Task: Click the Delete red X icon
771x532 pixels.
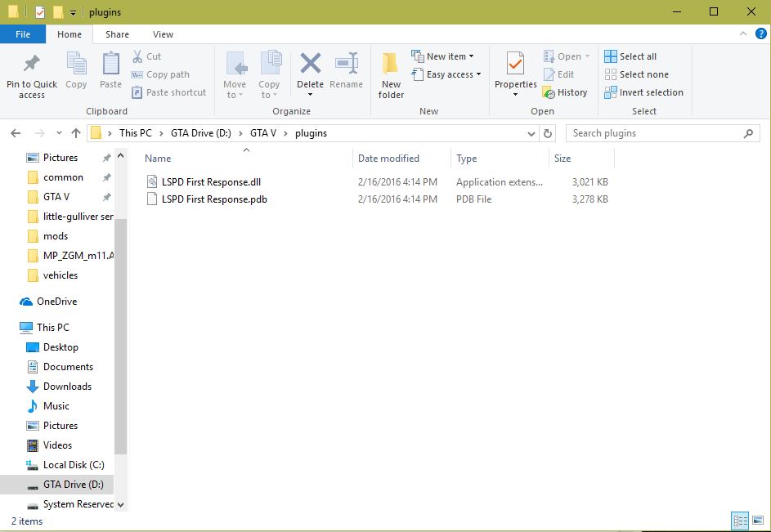Action: click(x=310, y=64)
